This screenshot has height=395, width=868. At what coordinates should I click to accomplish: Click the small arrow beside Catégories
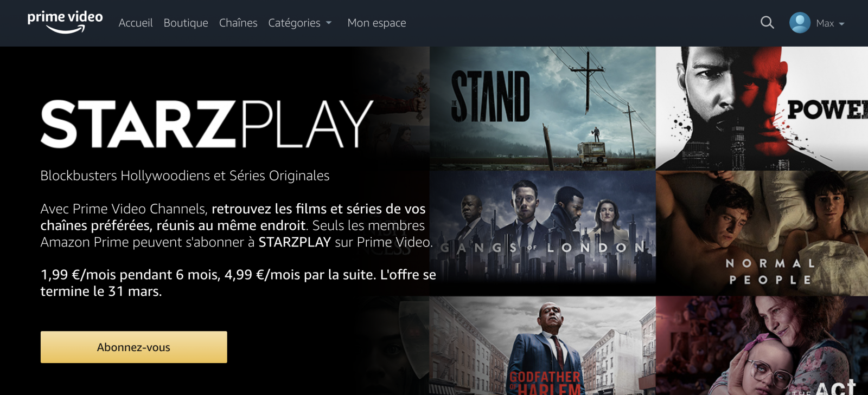pos(329,23)
